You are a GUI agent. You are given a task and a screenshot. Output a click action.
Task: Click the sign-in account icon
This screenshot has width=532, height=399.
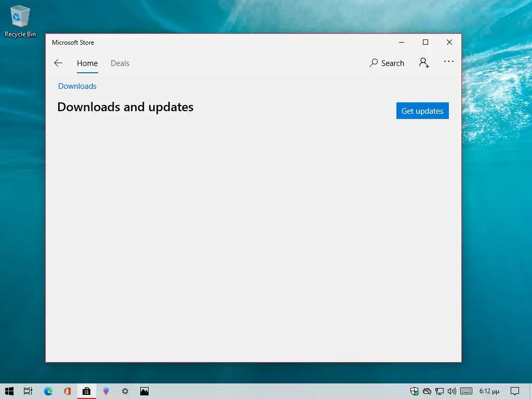coord(424,63)
